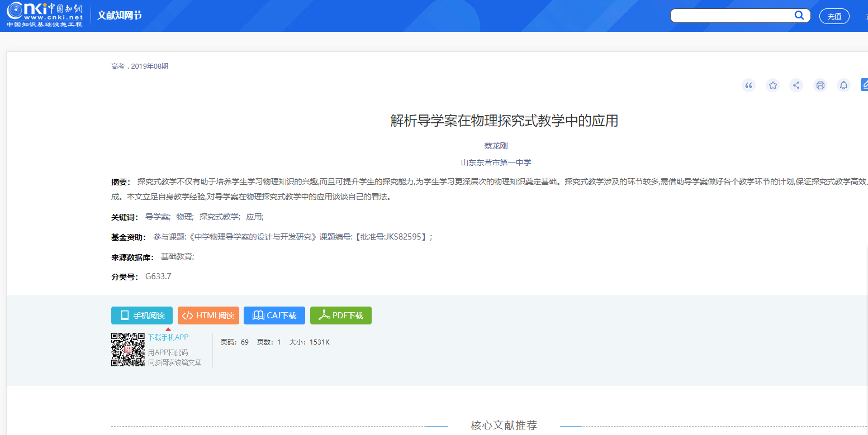Click the blue pencil note icon
Viewport: 868px width, 435px height.
coord(865,85)
